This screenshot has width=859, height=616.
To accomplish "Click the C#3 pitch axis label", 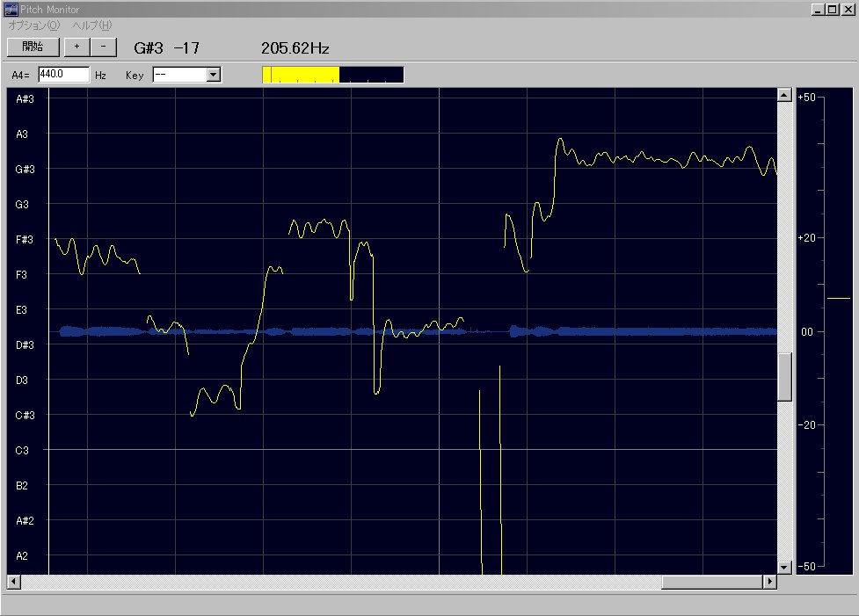I will 25,415.
